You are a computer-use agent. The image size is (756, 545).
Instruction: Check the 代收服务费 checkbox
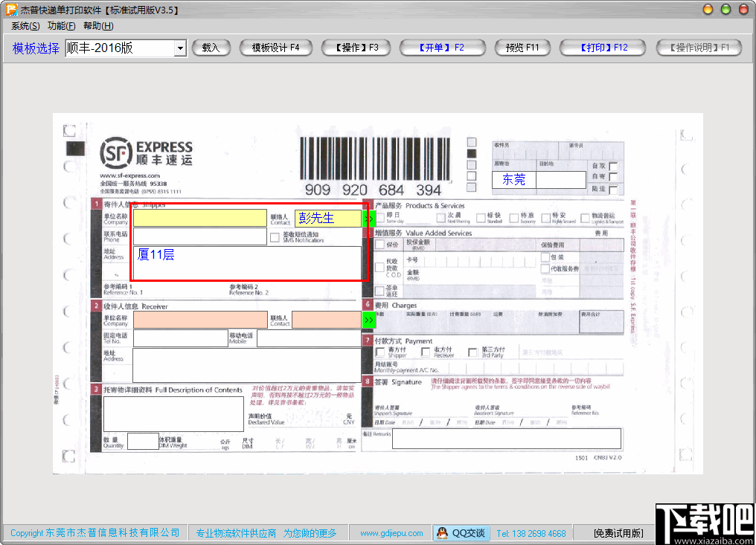pyautogui.click(x=545, y=268)
